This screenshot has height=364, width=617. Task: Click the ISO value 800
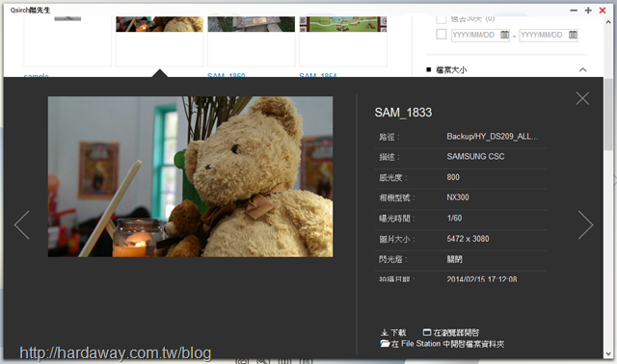[x=453, y=177]
